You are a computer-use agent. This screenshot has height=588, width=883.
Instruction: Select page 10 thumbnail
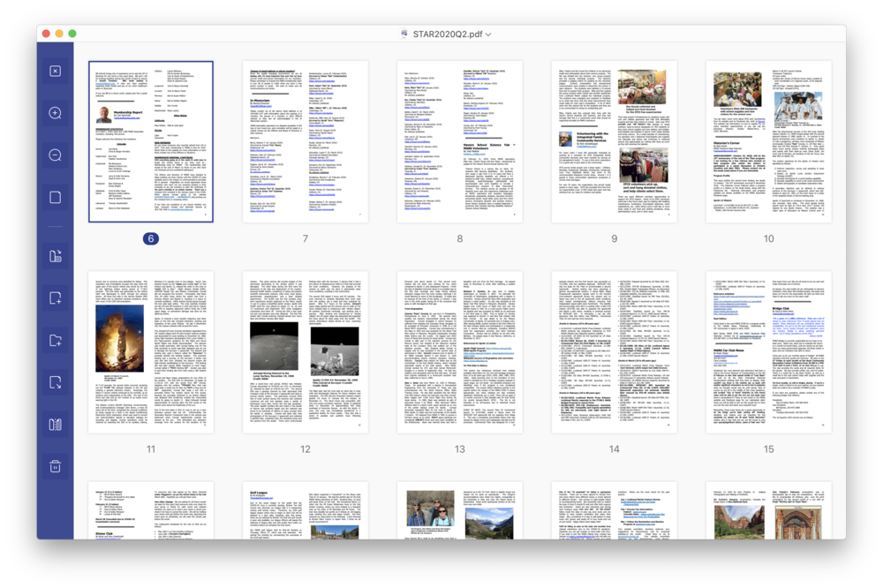tap(769, 141)
